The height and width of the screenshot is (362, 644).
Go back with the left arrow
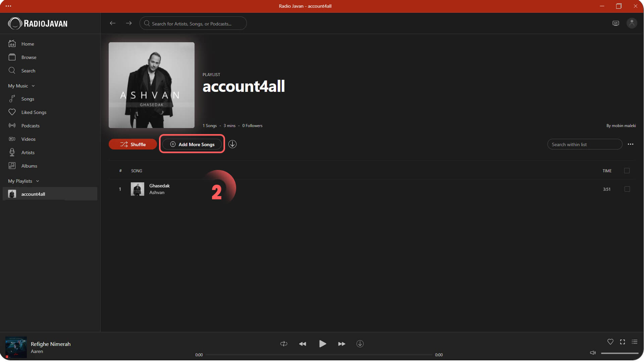(x=113, y=23)
